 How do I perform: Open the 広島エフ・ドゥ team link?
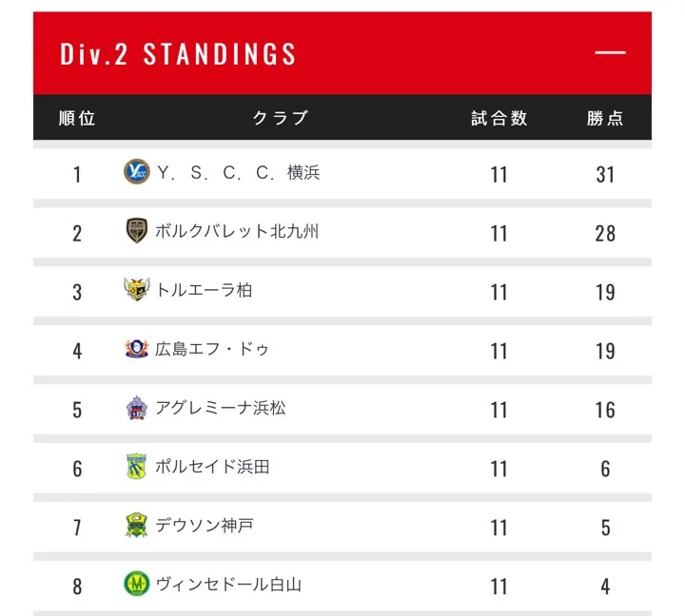212,350
